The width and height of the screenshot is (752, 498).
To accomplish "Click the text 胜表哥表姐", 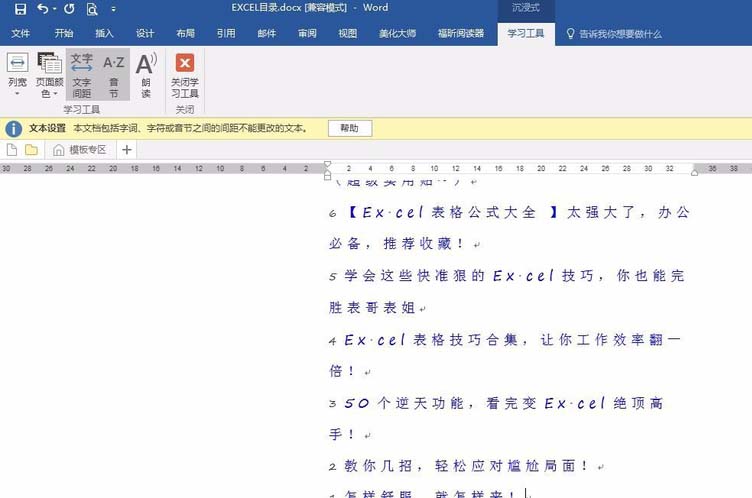I will (372, 307).
